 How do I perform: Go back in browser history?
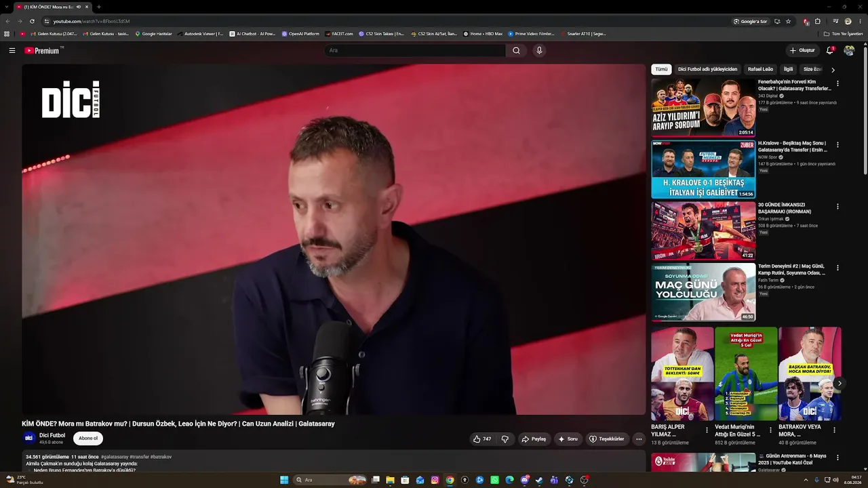coord(7,21)
